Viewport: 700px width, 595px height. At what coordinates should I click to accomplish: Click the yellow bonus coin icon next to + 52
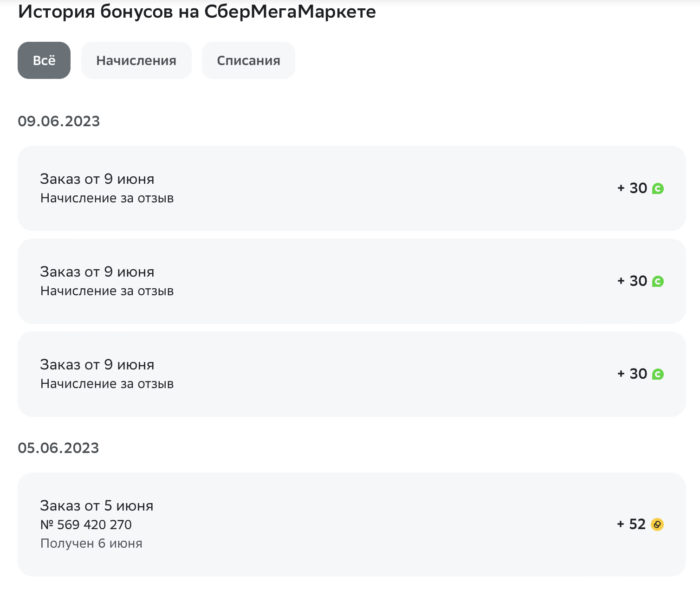tap(657, 524)
